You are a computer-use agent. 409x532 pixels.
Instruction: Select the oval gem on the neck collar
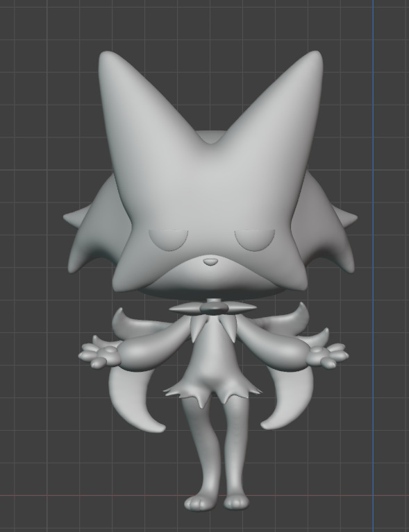[x=214, y=308]
